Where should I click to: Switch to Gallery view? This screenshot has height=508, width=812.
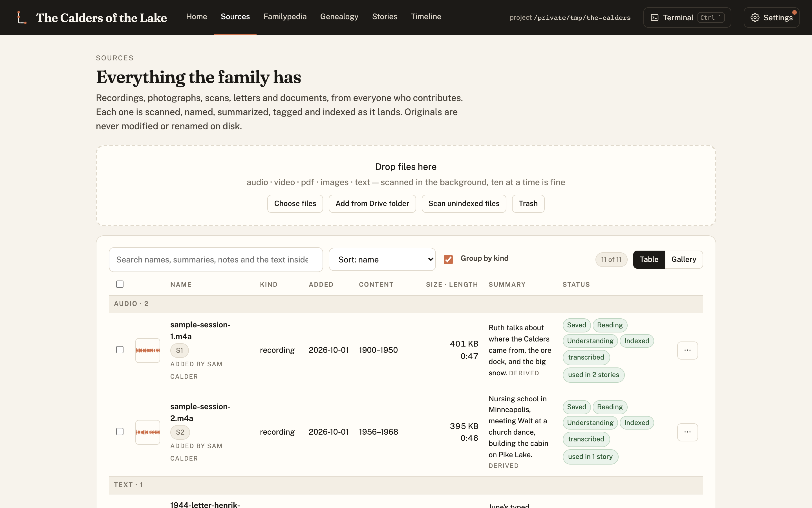pos(683,259)
